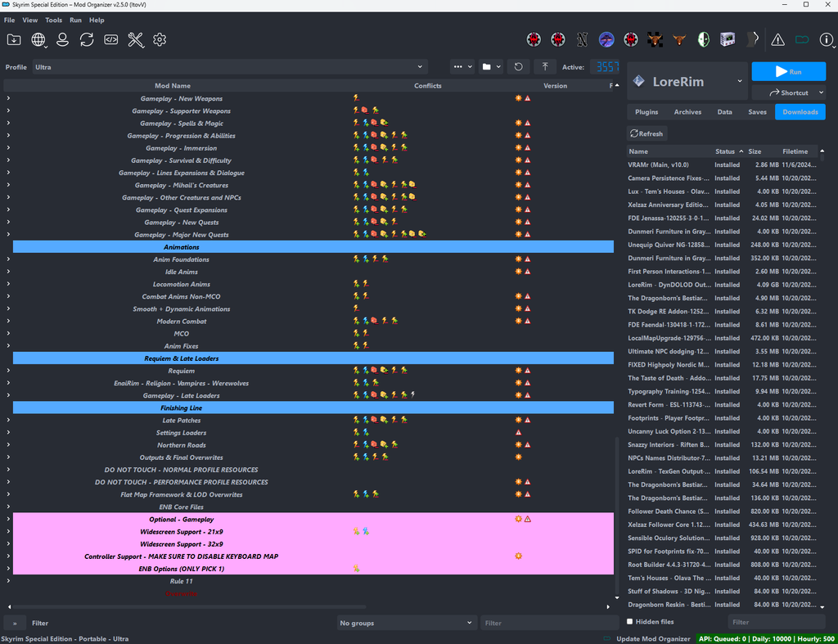This screenshot has width=838, height=644.
Task: Open the Profile dropdown showing Ultra
Action: [x=229, y=67]
